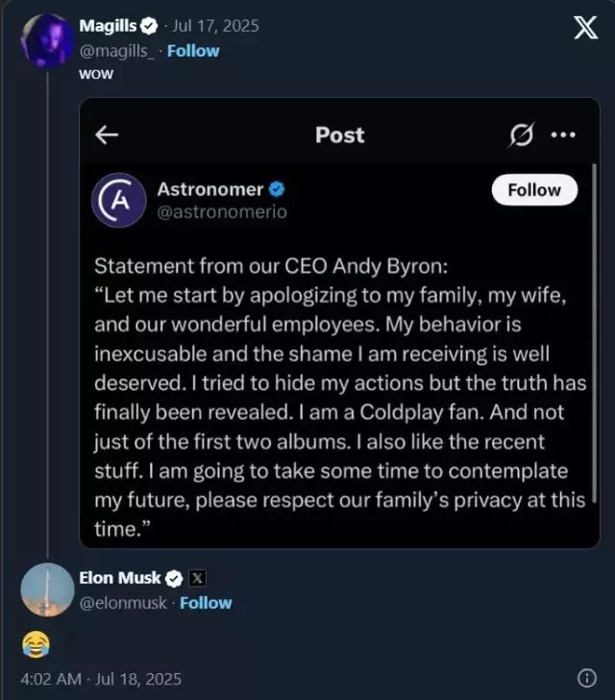The width and height of the screenshot is (615, 700).
Task: Click the X logo in top corner
Action: pos(585,29)
